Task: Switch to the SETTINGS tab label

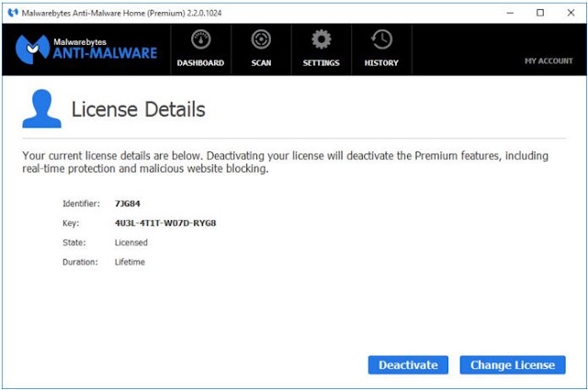Action: tap(322, 63)
